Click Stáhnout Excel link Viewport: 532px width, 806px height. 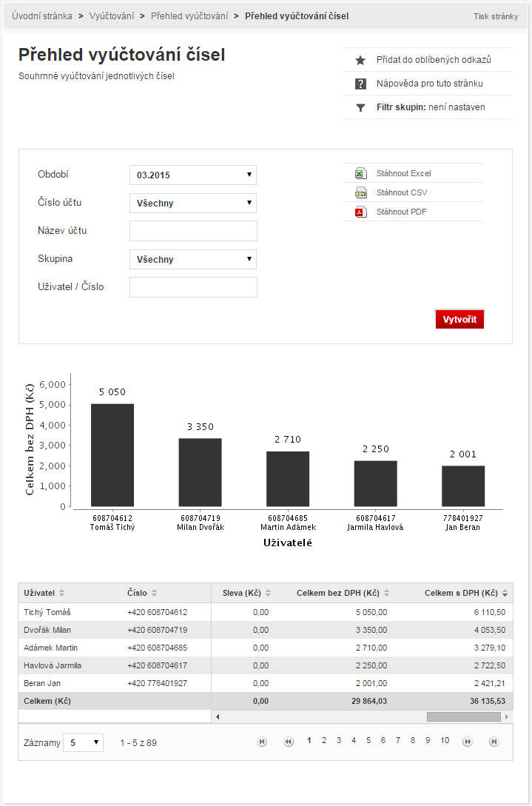(x=403, y=173)
